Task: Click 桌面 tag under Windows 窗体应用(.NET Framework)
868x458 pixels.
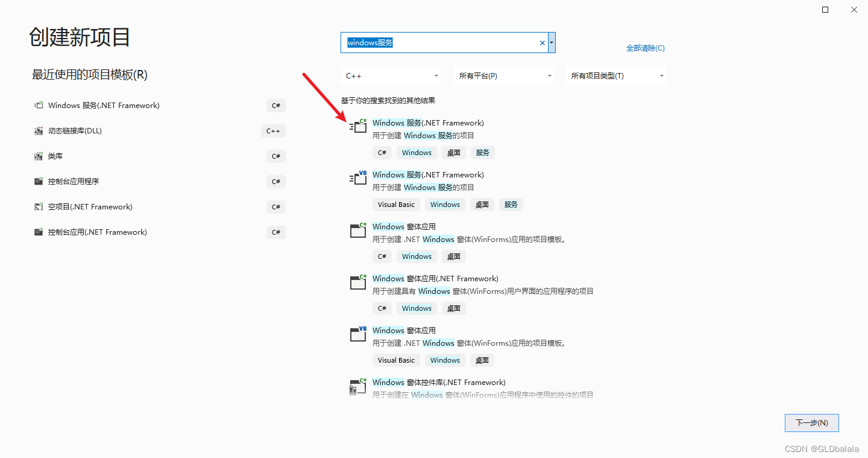Action: click(x=454, y=308)
